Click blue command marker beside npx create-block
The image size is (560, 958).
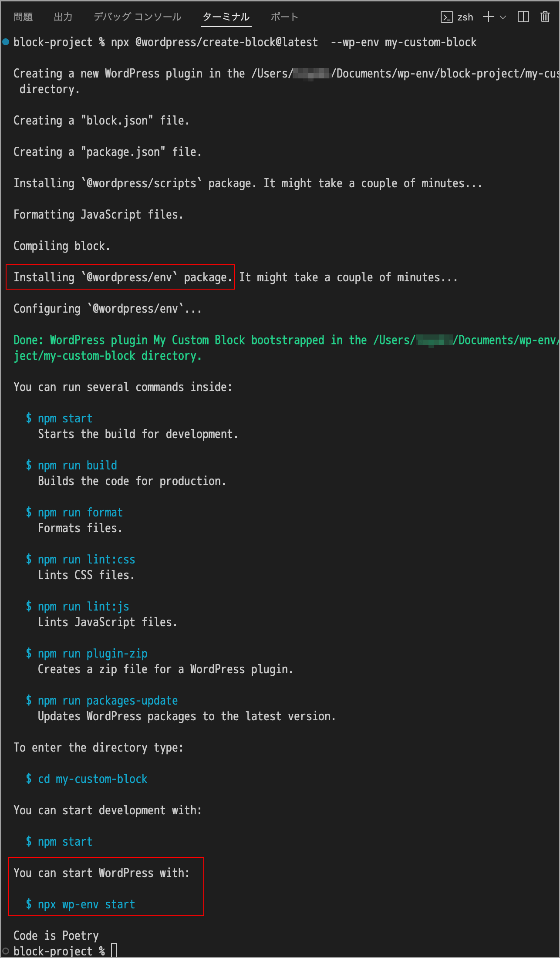(6, 42)
